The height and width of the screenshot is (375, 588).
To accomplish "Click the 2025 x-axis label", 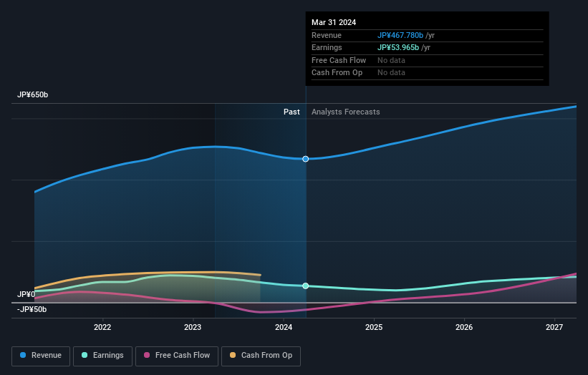I will point(374,327).
